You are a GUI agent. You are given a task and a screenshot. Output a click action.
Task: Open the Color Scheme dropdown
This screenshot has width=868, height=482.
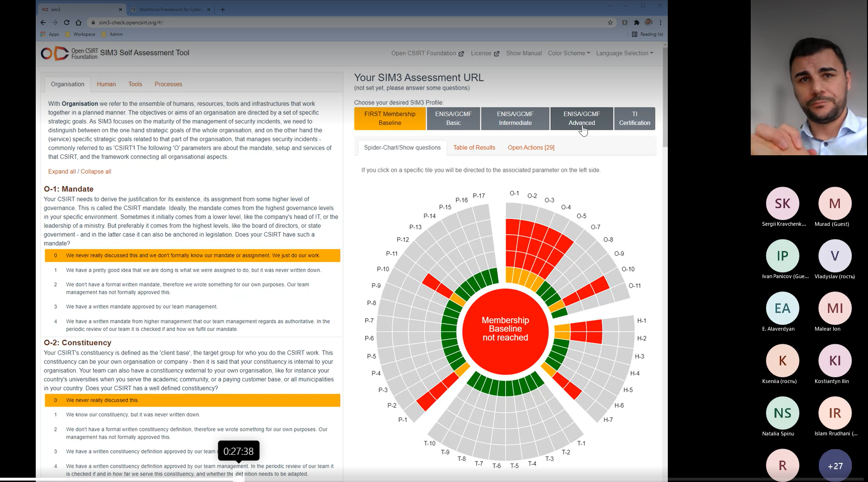pos(569,53)
